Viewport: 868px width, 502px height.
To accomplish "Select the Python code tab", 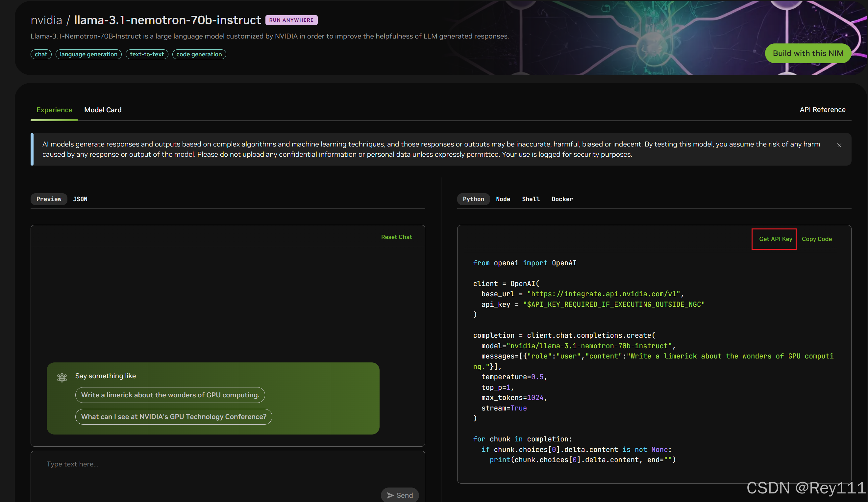I will pyautogui.click(x=473, y=199).
